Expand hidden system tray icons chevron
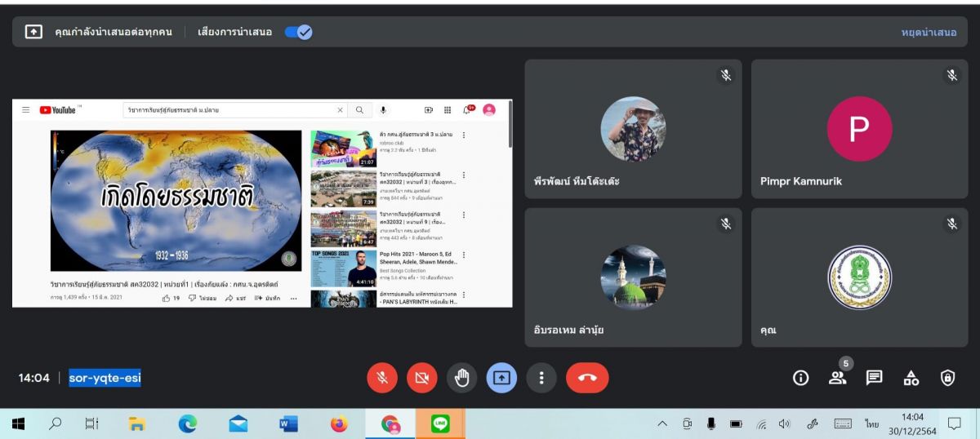The height and width of the screenshot is (439, 980). [662, 424]
